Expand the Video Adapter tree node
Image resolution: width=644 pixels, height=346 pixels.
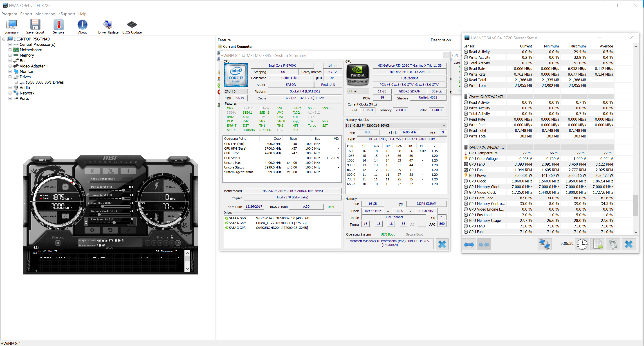click(x=10, y=66)
